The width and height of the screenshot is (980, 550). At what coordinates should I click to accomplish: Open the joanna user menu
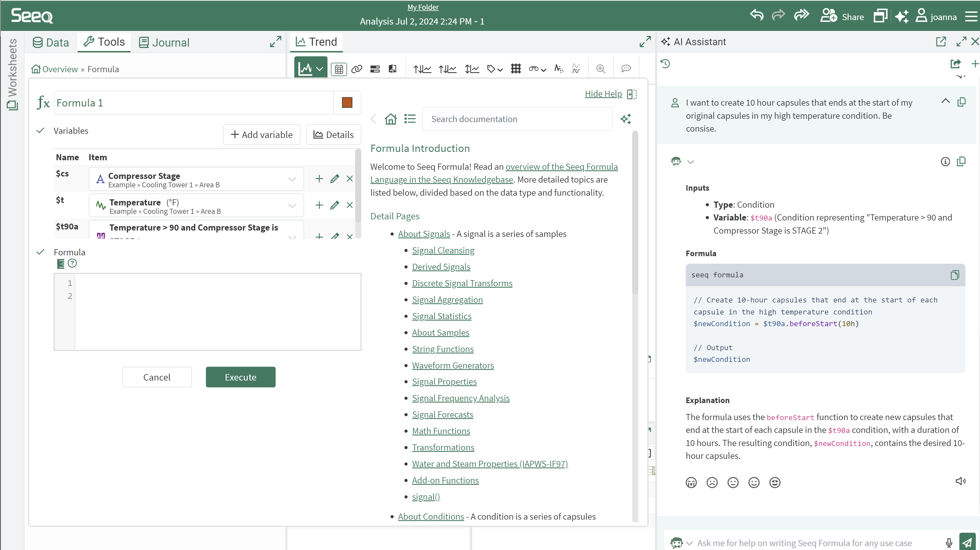point(936,16)
